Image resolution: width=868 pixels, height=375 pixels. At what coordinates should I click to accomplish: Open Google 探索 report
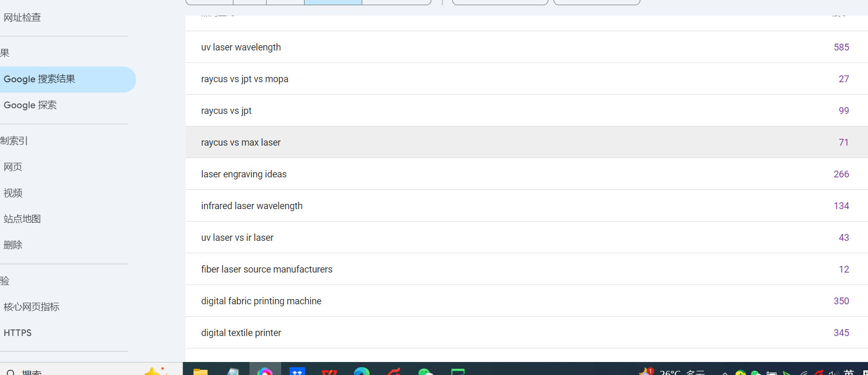point(30,105)
